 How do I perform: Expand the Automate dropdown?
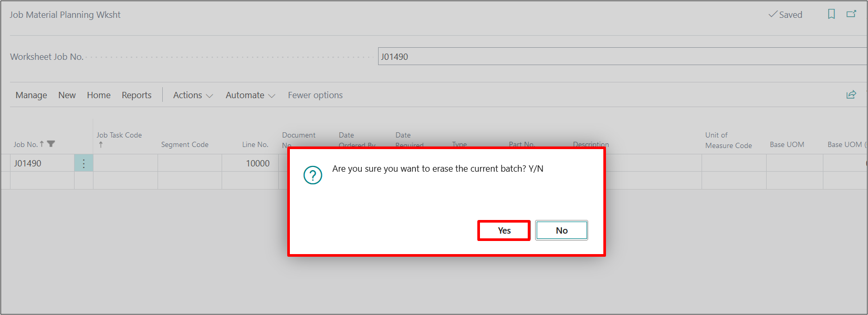(250, 95)
